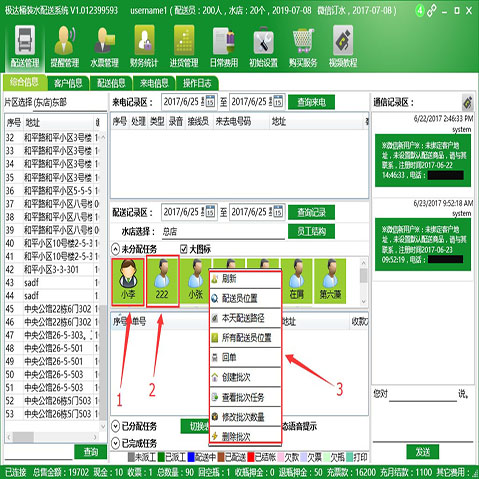The image size is (479, 479).
Task: Click the red 已结账 legend color swatch
Action: [x=251, y=457]
